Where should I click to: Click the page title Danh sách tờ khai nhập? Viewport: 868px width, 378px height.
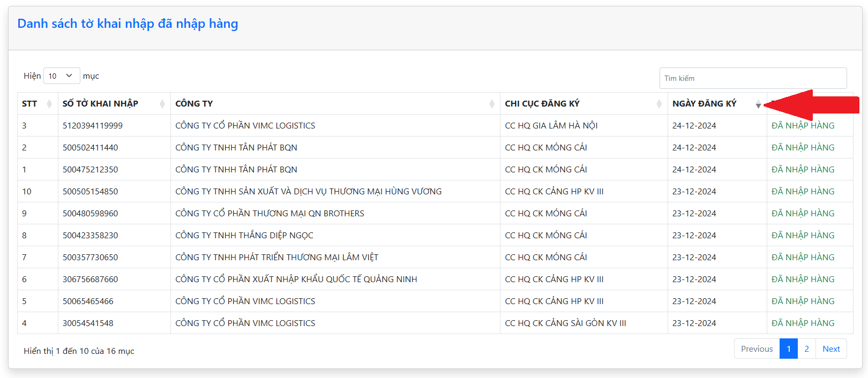tap(128, 24)
